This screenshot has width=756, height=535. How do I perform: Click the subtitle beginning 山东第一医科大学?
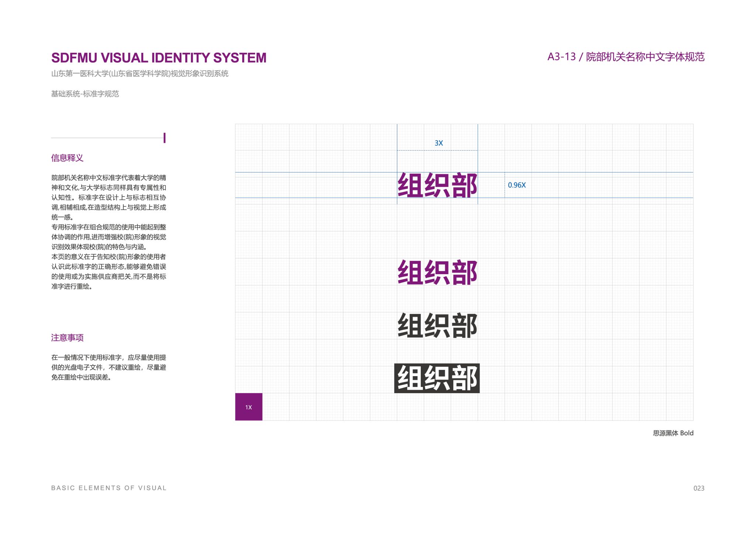(140, 74)
